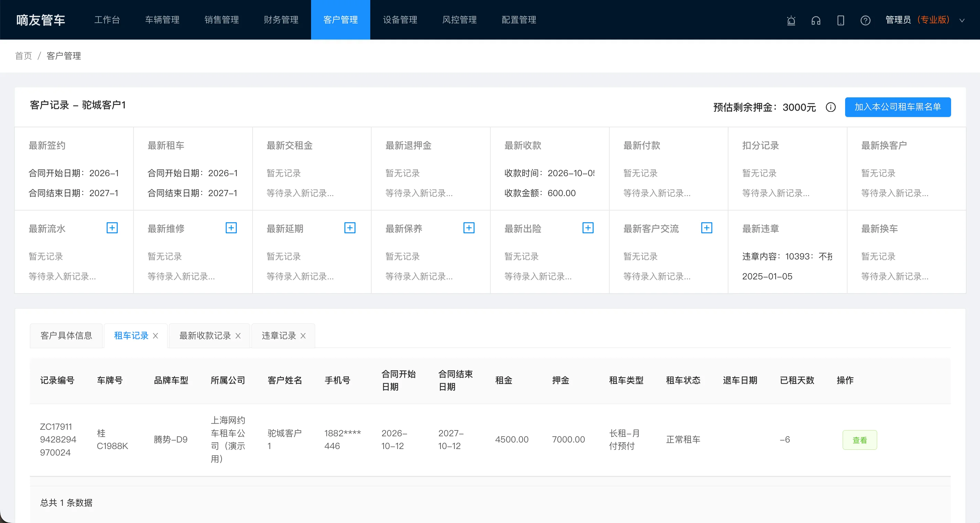The height and width of the screenshot is (523, 980).
Task: Open the 最新违章 card
Action: [788, 252]
